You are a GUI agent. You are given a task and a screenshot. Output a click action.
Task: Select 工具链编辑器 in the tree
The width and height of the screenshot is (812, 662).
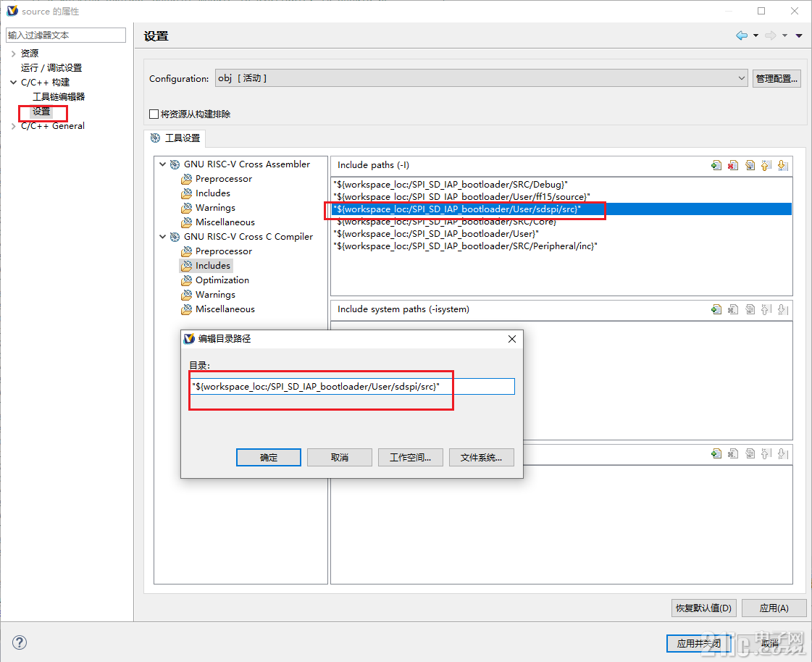tap(59, 97)
